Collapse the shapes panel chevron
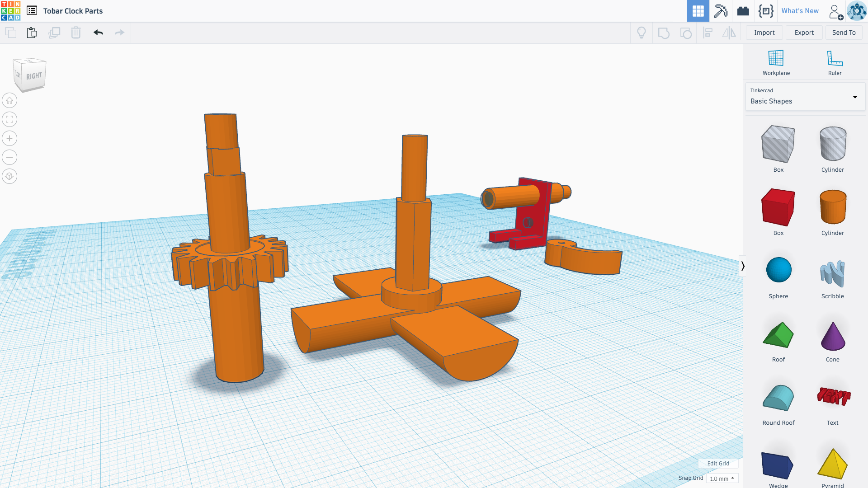 coord(742,266)
